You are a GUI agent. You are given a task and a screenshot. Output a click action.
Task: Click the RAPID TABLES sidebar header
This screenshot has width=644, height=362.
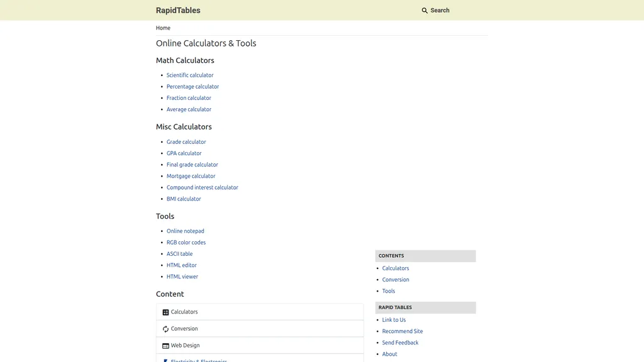[426, 307]
